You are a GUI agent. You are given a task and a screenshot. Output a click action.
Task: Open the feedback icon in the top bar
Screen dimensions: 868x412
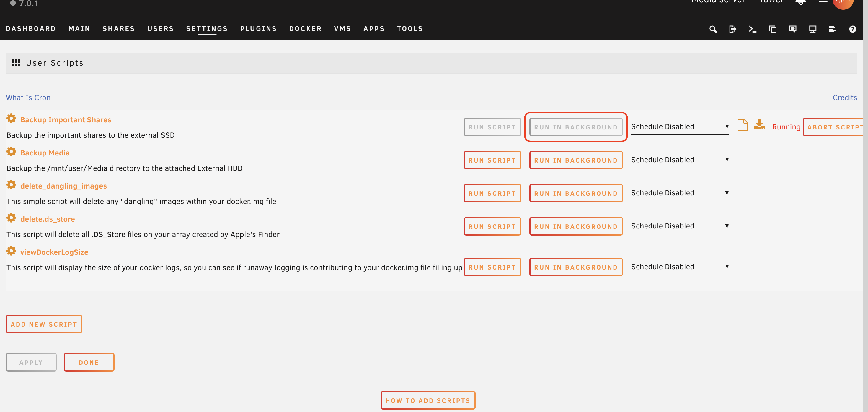point(792,29)
